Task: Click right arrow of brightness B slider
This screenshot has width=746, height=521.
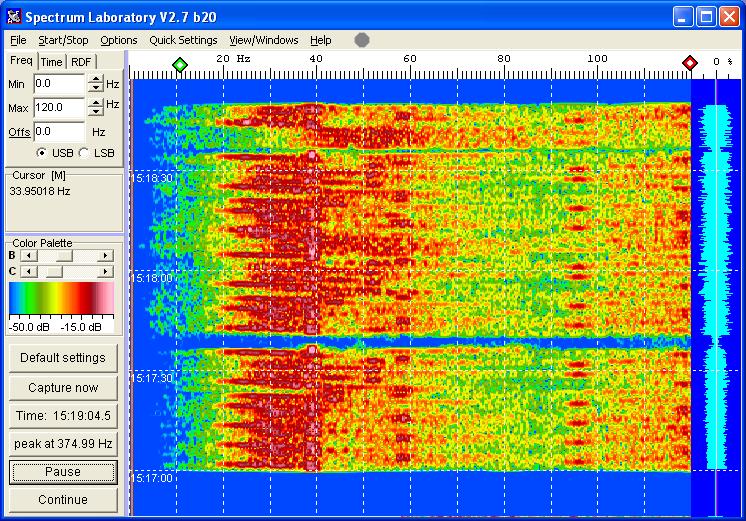Action: [105, 256]
